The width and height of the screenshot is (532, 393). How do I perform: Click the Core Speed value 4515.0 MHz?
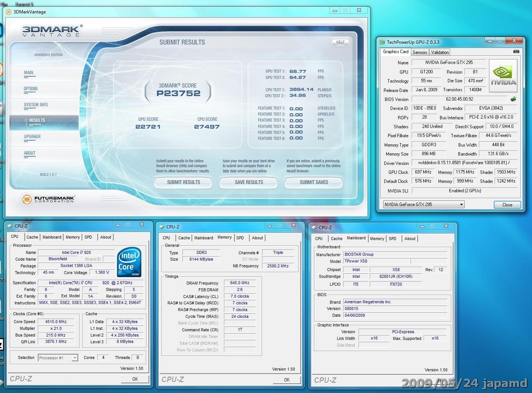coord(56,322)
